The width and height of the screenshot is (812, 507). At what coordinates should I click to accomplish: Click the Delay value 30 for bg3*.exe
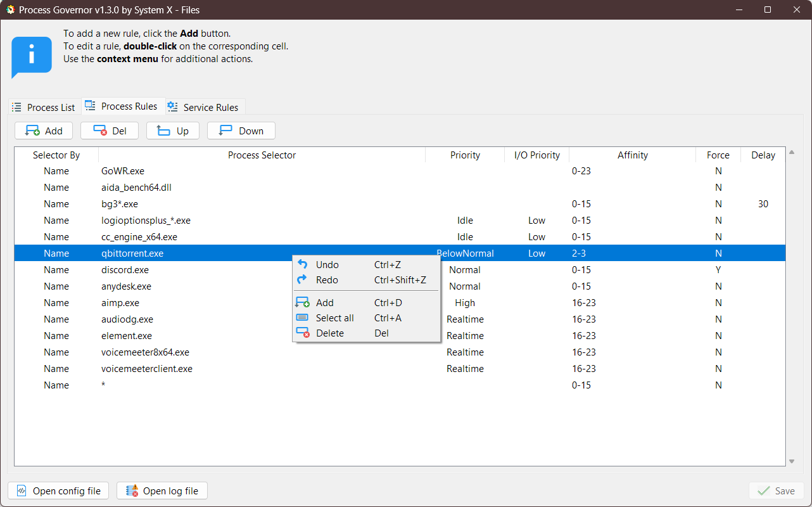(x=763, y=204)
